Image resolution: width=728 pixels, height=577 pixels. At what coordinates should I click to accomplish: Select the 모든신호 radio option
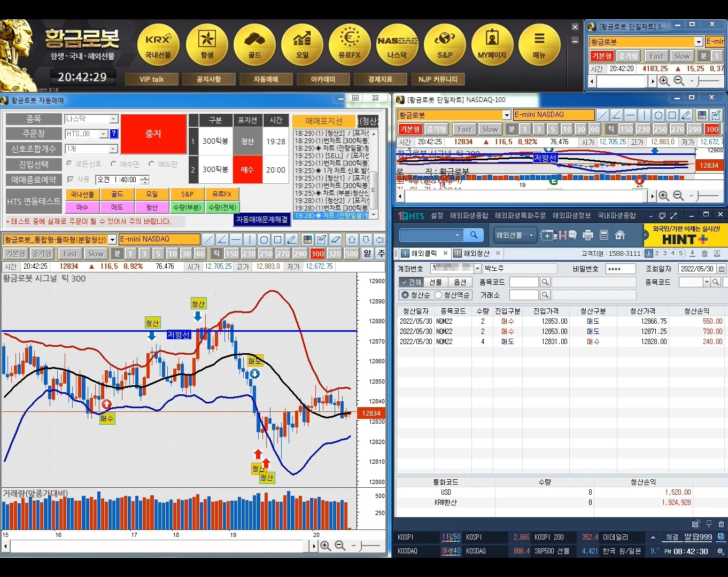pyautogui.click(x=69, y=163)
